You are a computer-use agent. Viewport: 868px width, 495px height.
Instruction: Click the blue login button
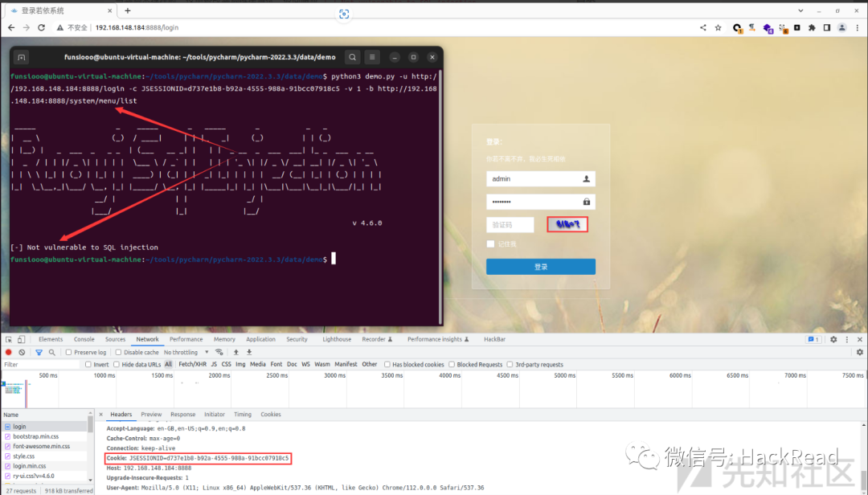[x=541, y=267]
